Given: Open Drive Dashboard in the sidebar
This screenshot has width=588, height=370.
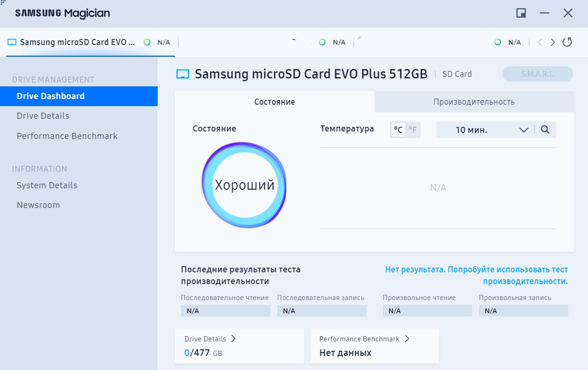Looking at the screenshot, I should point(79,96).
